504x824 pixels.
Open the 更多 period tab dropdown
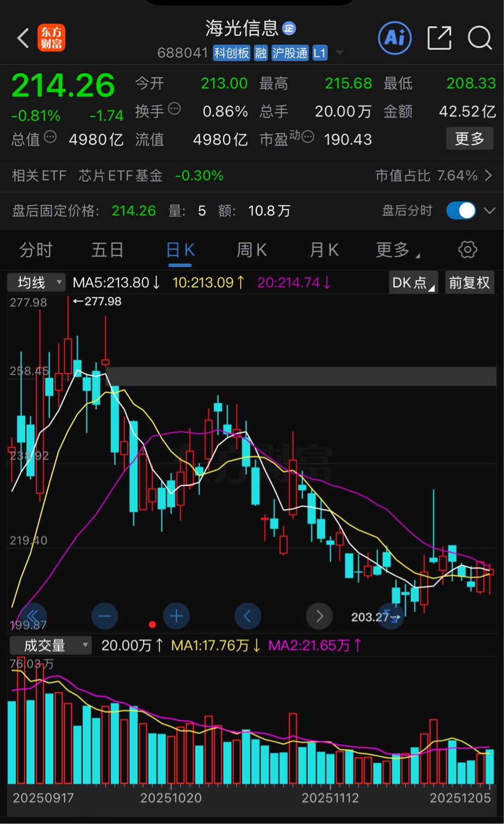[x=398, y=250]
